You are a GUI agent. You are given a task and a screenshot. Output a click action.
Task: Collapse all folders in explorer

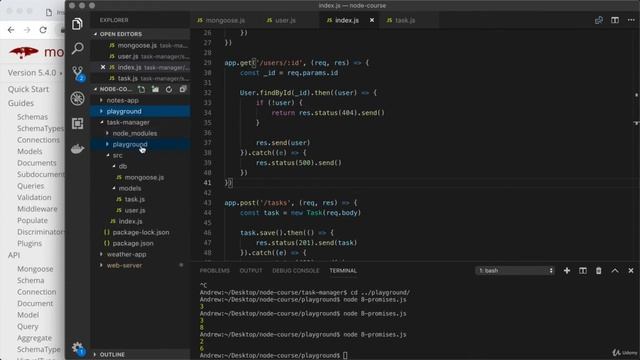point(182,89)
